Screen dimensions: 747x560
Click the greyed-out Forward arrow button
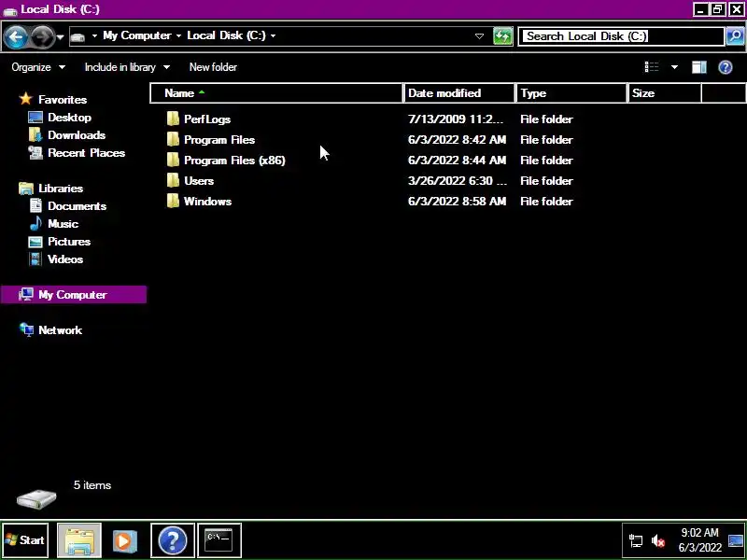click(43, 36)
